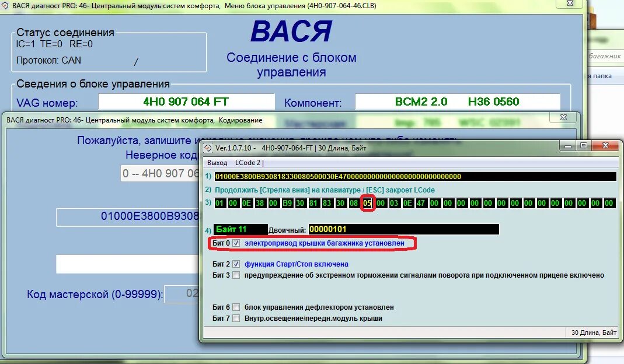Select the 0E byte cell before 47
The image size is (624, 364).
[407, 203]
